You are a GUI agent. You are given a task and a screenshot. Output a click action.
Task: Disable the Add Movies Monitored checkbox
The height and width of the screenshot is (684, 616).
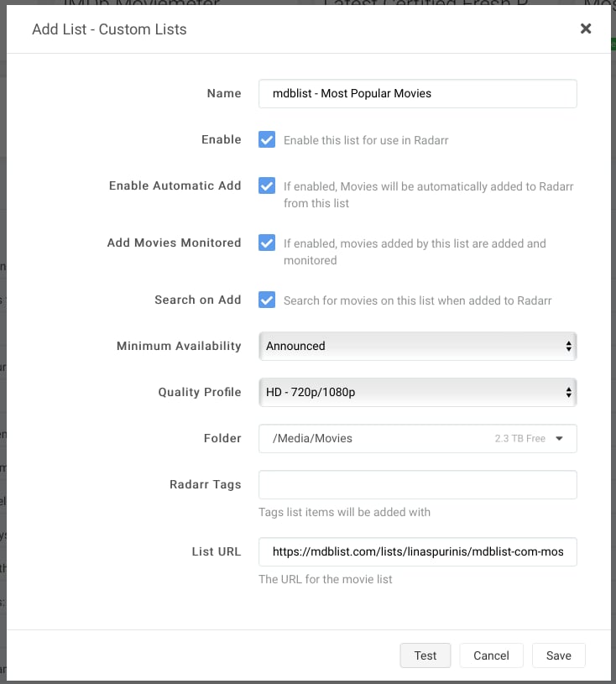(x=267, y=243)
